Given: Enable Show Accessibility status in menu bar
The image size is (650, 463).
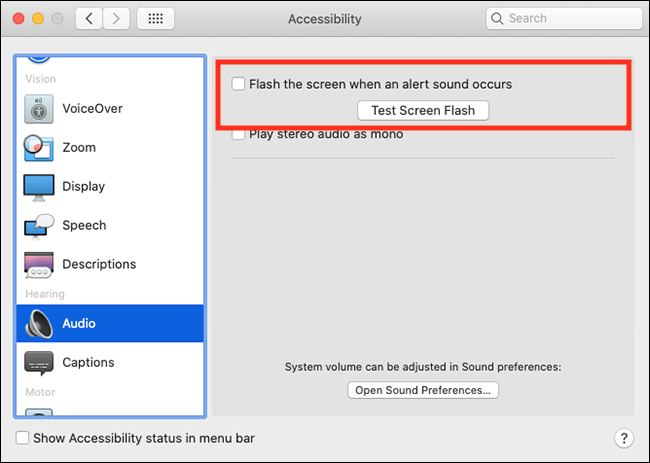Looking at the screenshot, I should [x=22, y=438].
